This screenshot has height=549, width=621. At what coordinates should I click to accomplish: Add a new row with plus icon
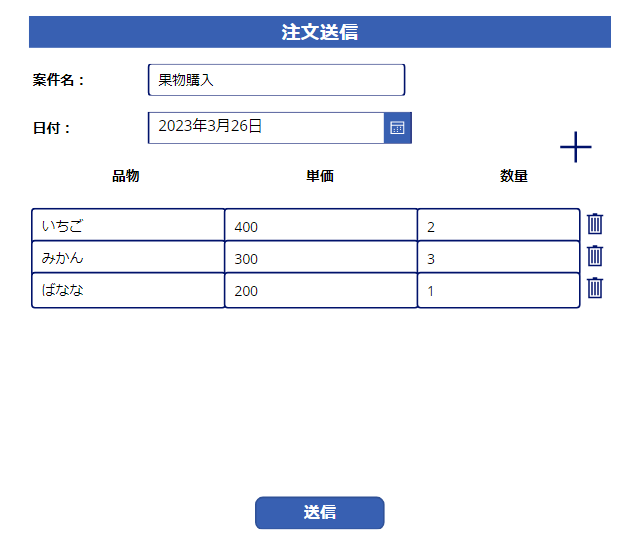pyautogui.click(x=575, y=147)
